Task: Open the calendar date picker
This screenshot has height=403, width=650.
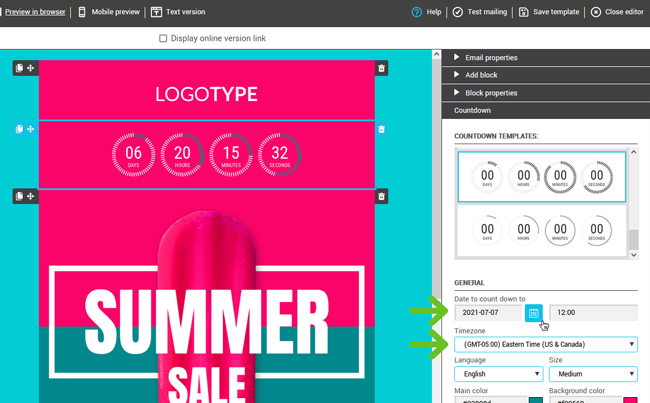Action: point(534,313)
